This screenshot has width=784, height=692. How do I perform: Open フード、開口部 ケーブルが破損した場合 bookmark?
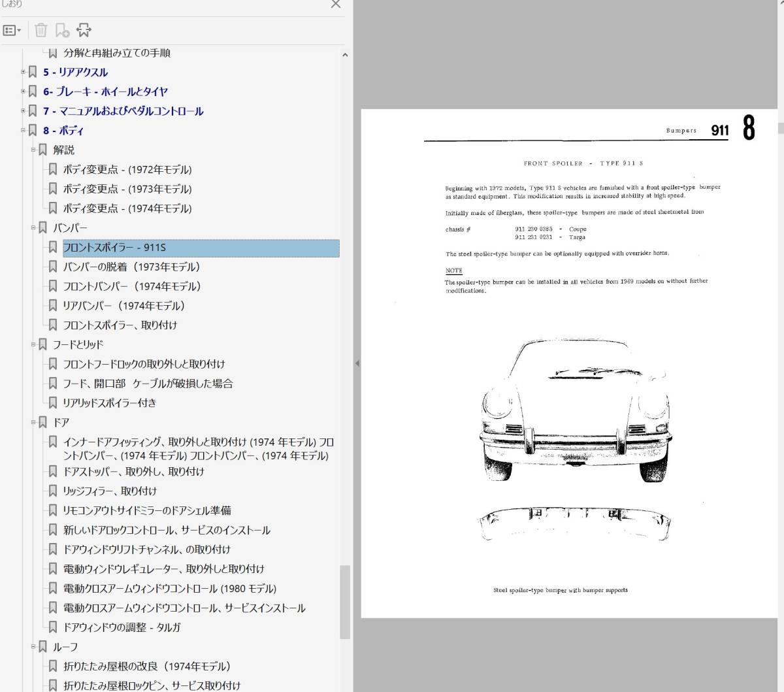click(x=148, y=384)
